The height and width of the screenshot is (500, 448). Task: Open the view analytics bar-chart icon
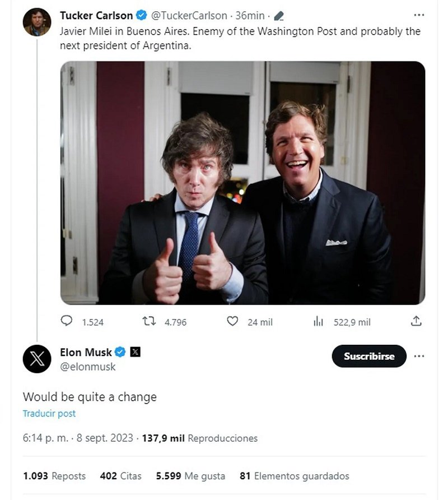coord(318,321)
